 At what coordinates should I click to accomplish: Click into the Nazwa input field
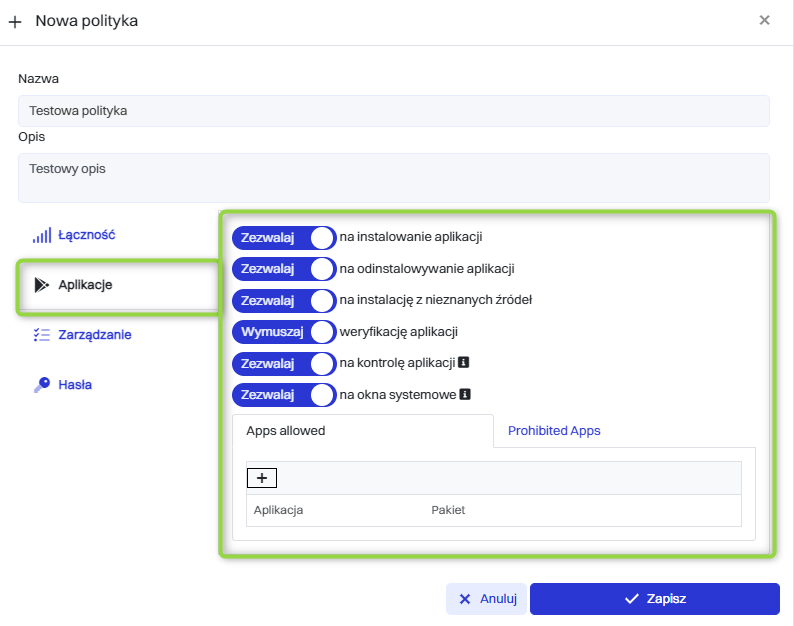click(x=394, y=111)
